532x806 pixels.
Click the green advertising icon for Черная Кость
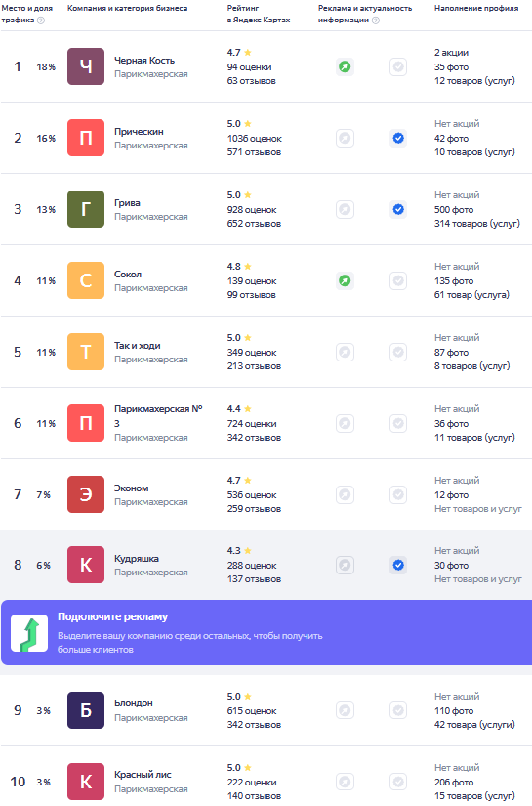coord(346,66)
